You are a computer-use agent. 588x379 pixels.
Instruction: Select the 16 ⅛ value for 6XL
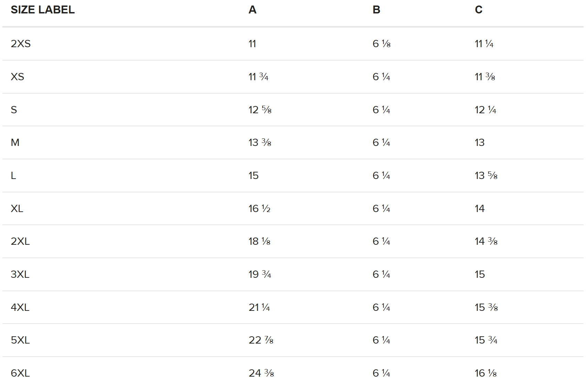coord(486,373)
